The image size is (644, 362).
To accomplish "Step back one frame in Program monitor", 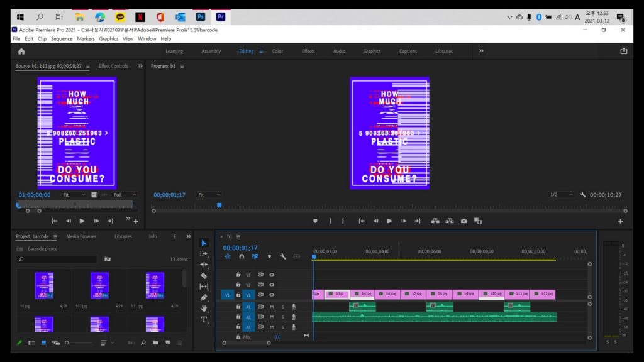I will pos(375,221).
